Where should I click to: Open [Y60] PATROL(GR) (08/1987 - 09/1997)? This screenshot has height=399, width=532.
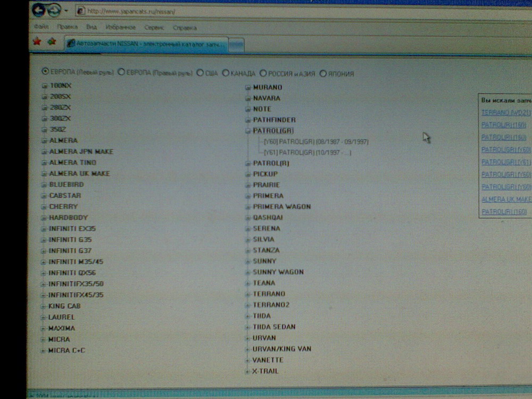316,142
